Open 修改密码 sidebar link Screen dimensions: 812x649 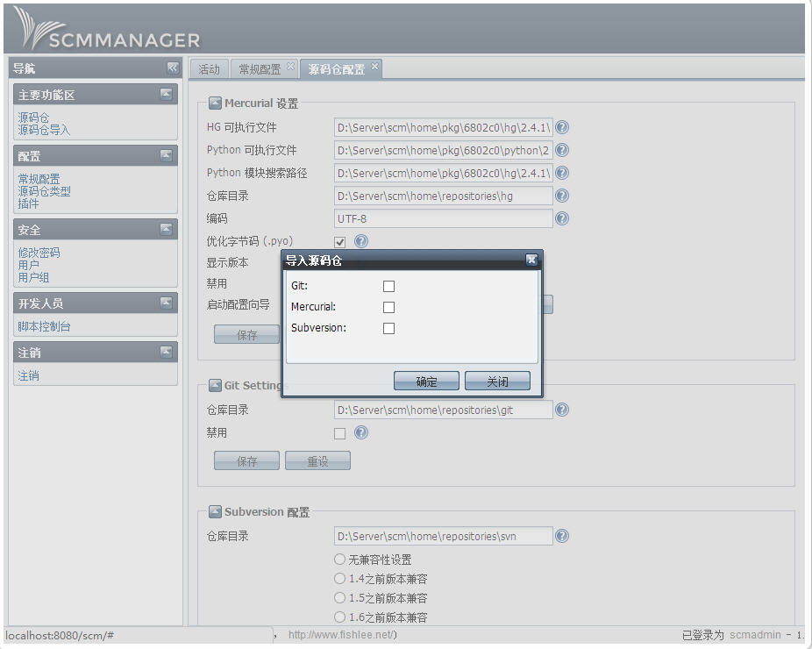(x=39, y=253)
